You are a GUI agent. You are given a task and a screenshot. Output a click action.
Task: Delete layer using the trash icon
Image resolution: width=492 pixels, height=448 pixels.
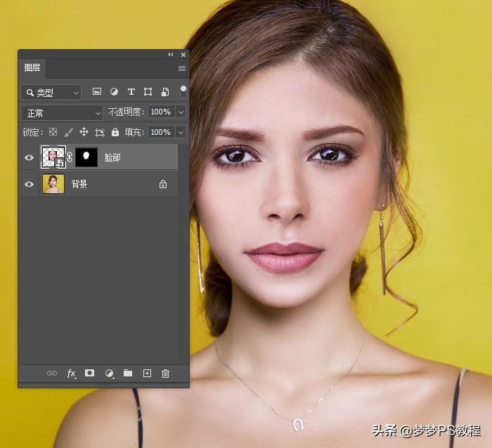[166, 374]
